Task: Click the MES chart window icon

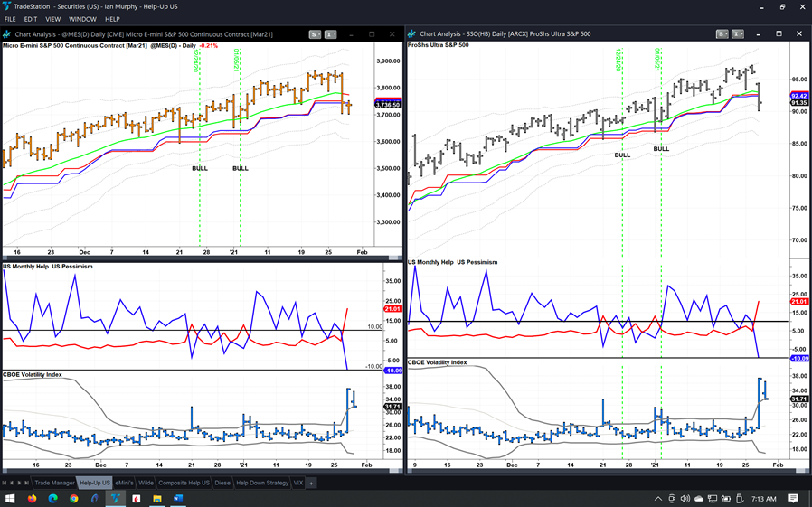Action: tap(7, 34)
